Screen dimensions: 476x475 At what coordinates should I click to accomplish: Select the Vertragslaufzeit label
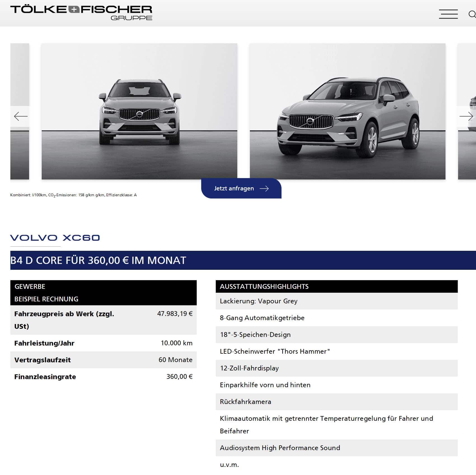pyautogui.click(x=43, y=360)
